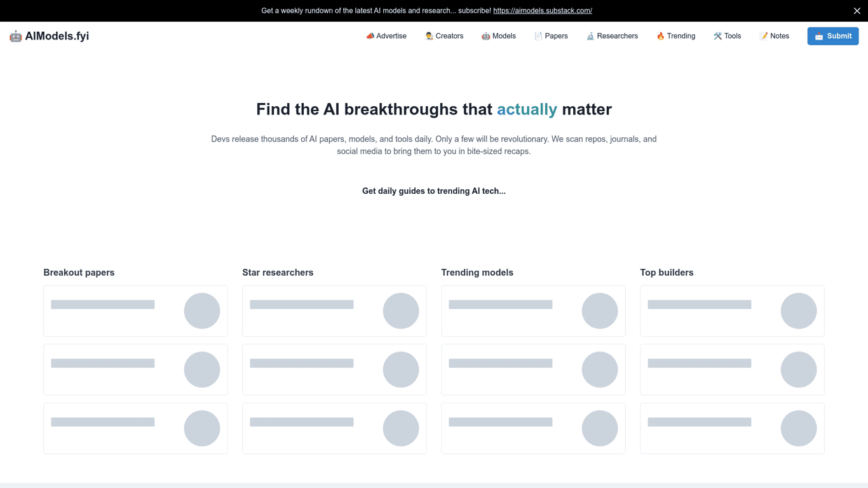868x488 pixels.
Task: Click 'Get daily guides to trending AI tech...' text
Action: point(434,191)
